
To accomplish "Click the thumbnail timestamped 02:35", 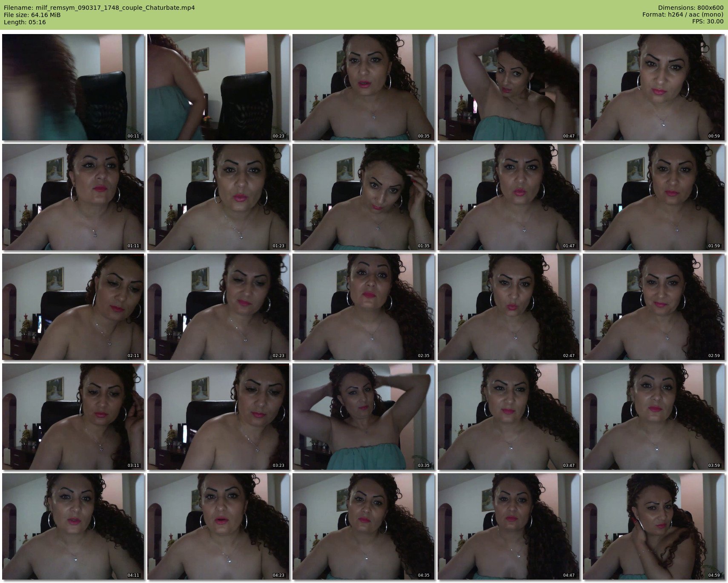I will tap(364, 307).
